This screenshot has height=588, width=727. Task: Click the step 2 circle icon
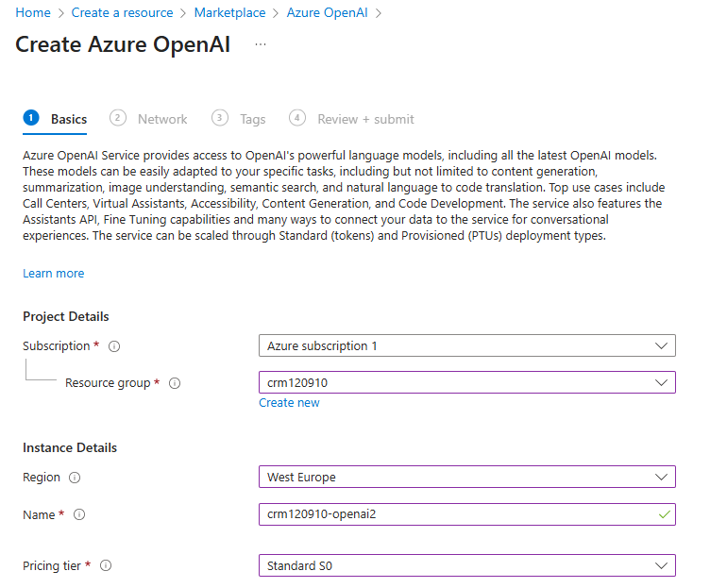point(118,118)
